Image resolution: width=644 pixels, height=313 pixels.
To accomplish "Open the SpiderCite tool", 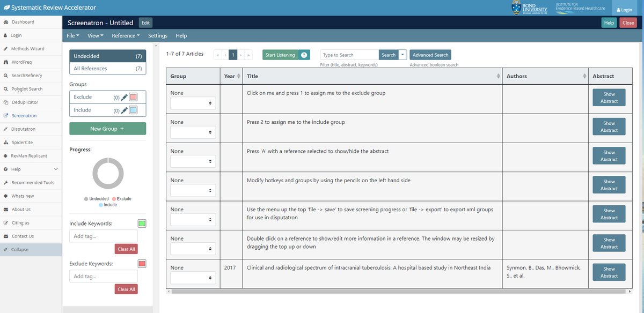I will coord(31,143).
